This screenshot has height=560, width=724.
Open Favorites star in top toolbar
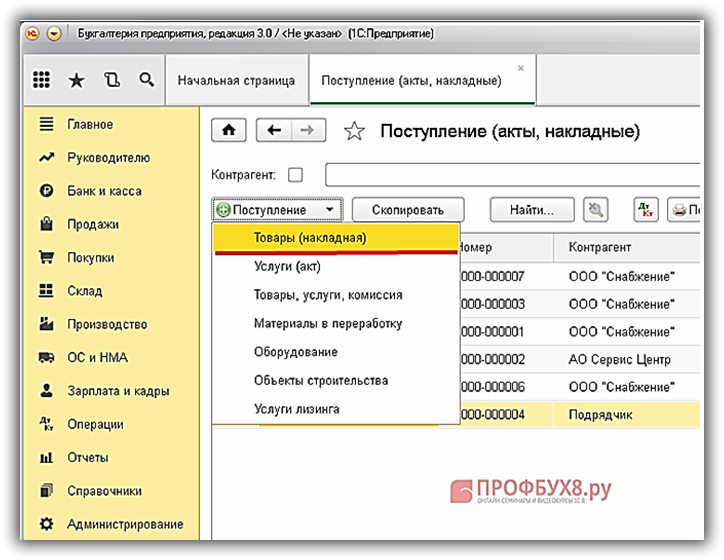tap(76, 80)
